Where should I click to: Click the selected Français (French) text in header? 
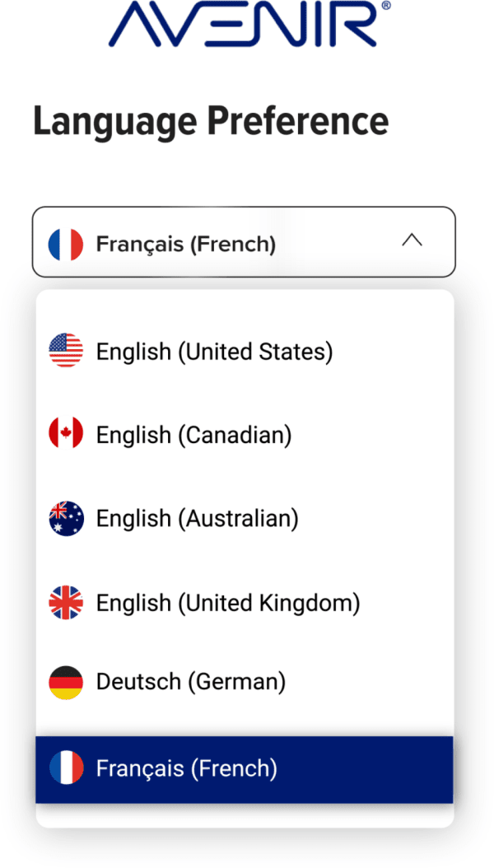pos(186,244)
